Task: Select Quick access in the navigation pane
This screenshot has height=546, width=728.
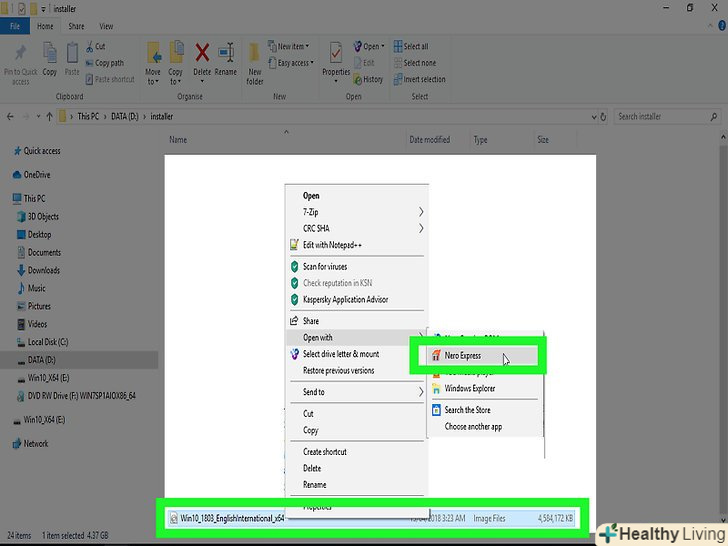Action: pos(37,151)
